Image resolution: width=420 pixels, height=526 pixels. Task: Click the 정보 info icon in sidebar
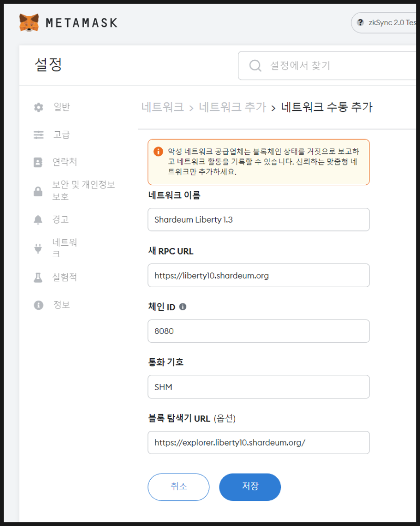pos(38,304)
